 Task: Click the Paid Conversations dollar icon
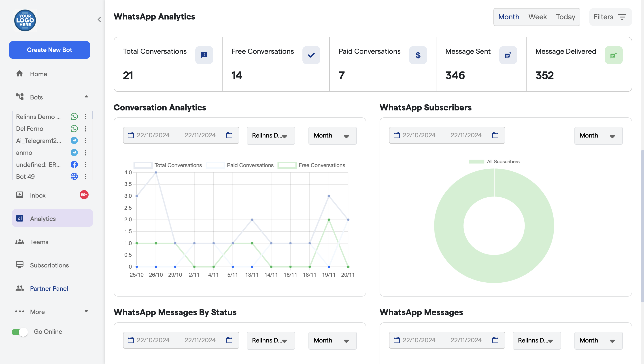tap(418, 55)
